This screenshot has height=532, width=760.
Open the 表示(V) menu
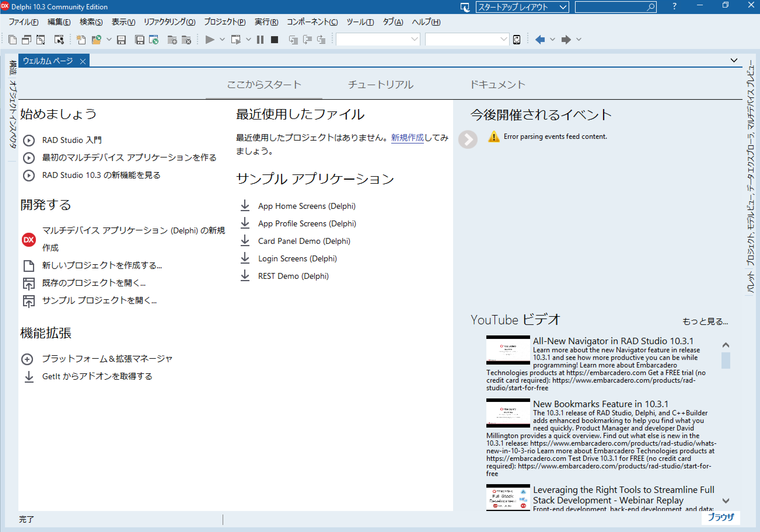point(123,22)
